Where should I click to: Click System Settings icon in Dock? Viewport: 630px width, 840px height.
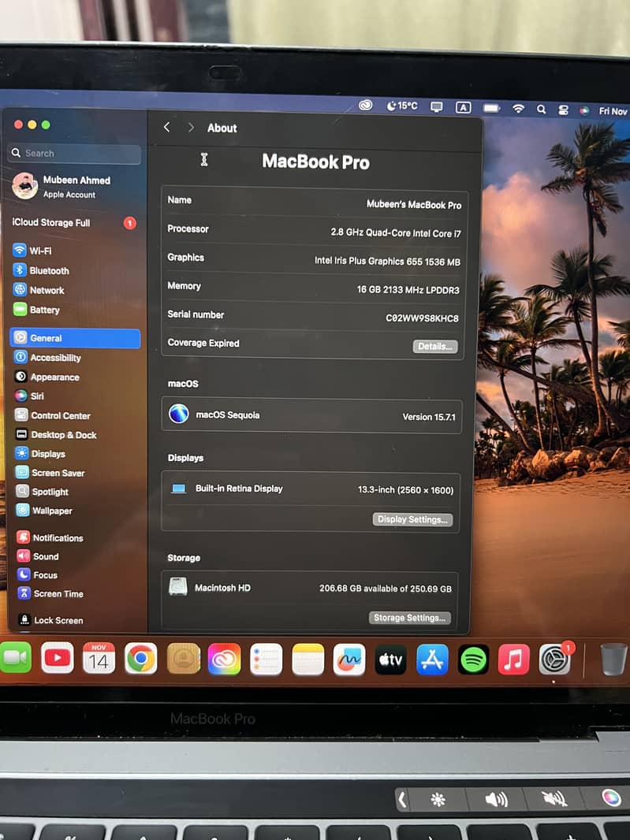point(554,659)
